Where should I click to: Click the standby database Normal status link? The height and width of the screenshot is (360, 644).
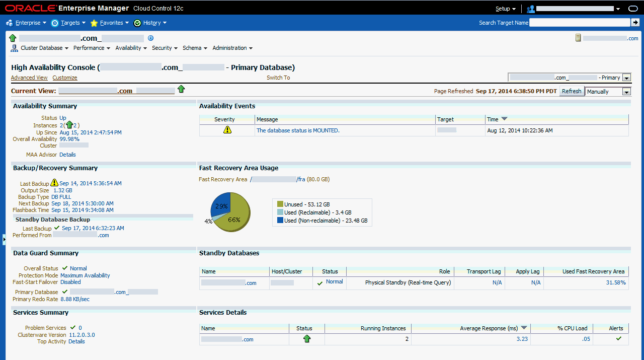pyautogui.click(x=335, y=281)
